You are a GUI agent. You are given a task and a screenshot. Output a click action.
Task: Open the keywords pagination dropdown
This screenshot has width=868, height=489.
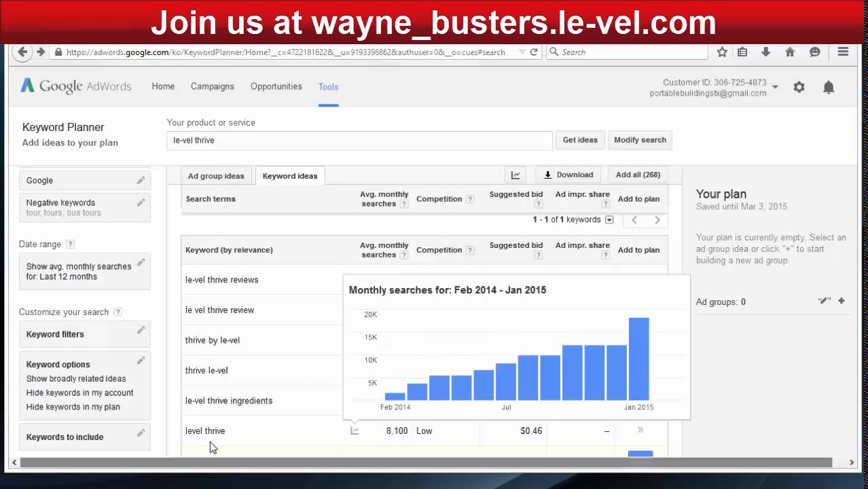coord(609,220)
